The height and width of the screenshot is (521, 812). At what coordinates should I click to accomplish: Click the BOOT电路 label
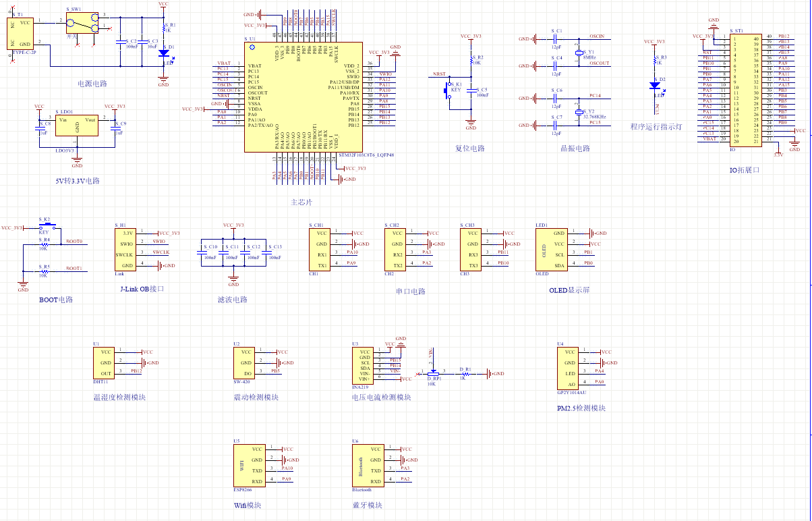click(56, 299)
